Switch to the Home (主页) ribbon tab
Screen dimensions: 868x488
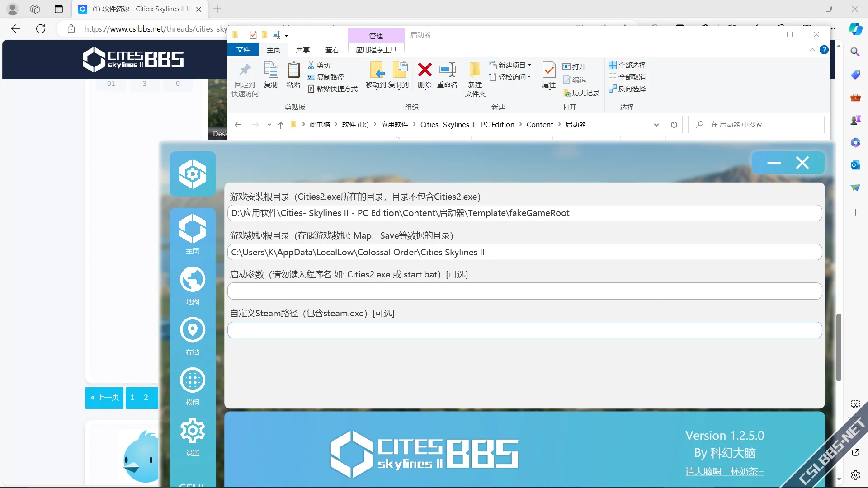pyautogui.click(x=274, y=50)
